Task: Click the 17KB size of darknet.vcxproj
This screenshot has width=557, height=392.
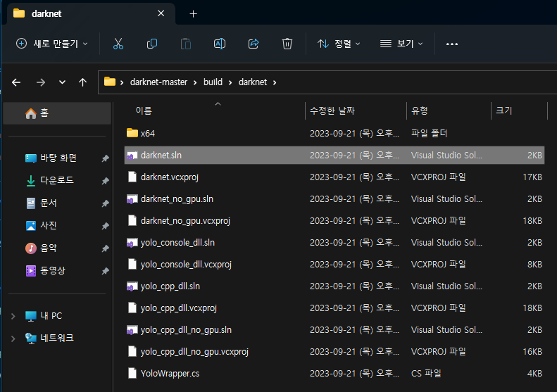Action: tap(532, 177)
